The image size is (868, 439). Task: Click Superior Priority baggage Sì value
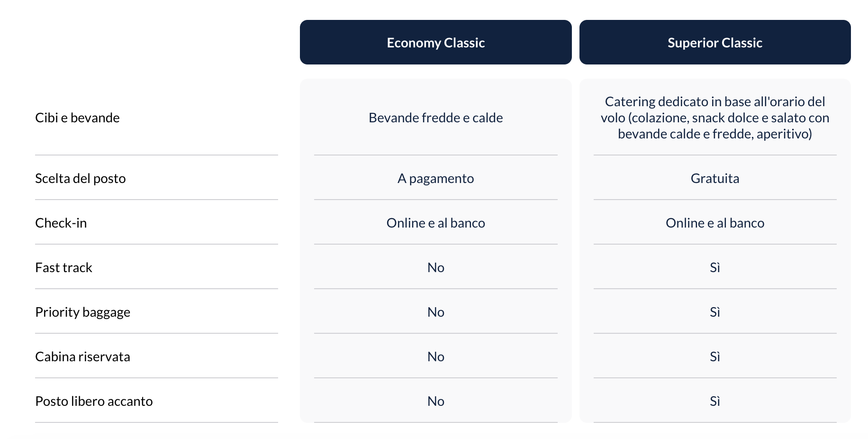pos(715,312)
